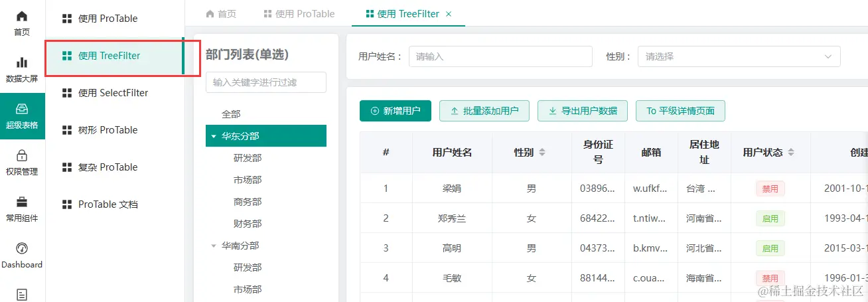Focus the 用户姓名 input field
Image resolution: width=868 pixels, height=302 pixels.
(x=500, y=56)
